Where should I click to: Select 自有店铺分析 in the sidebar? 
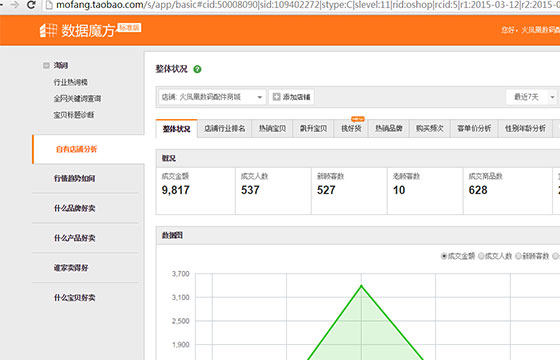tap(76, 149)
